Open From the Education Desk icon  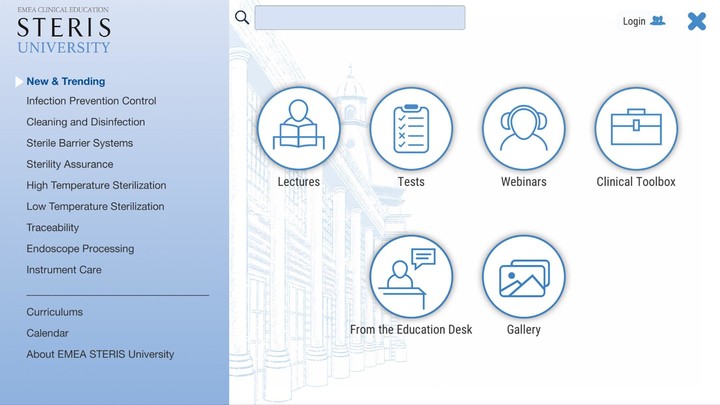[411, 276]
